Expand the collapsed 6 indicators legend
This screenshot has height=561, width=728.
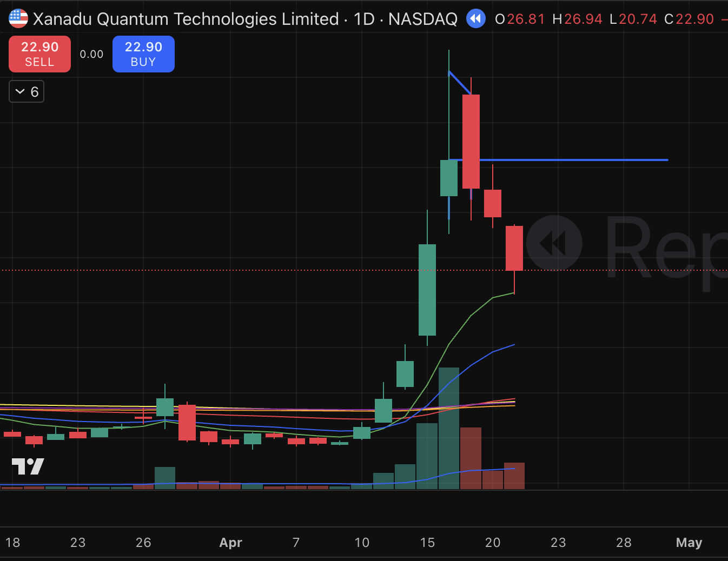pyautogui.click(x=27, y=91)
